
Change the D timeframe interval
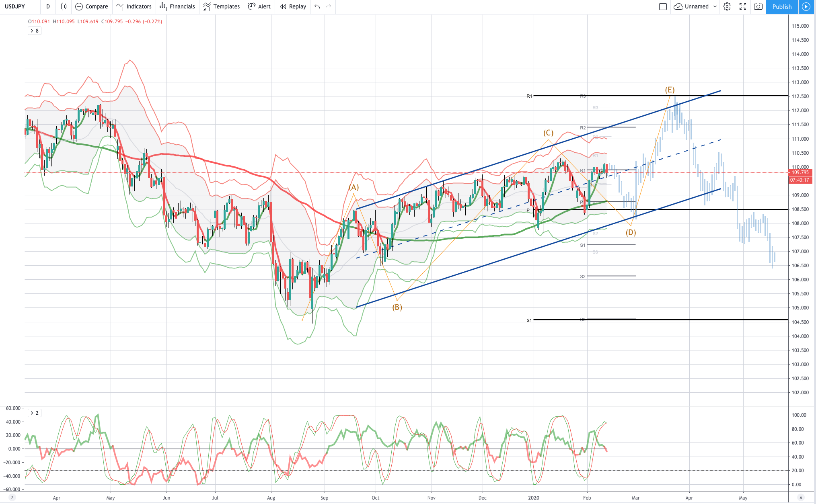[x=48, y=6]
